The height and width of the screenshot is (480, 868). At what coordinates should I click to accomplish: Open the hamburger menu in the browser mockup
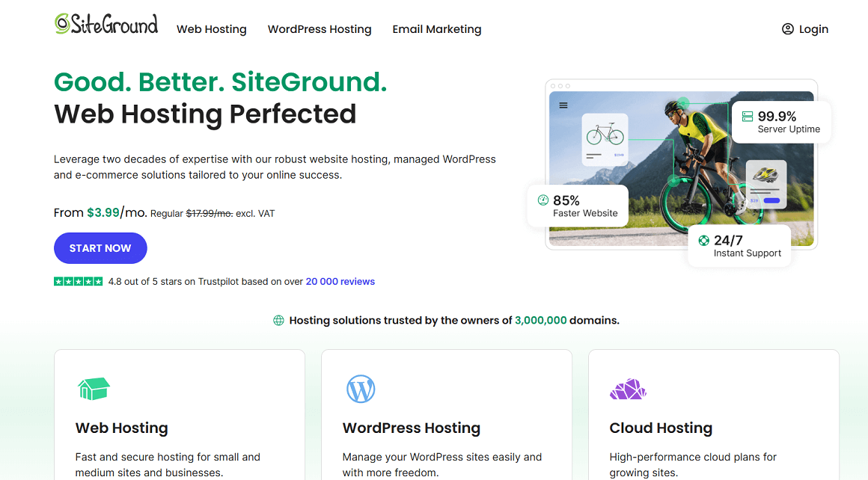tap(563, 105)
